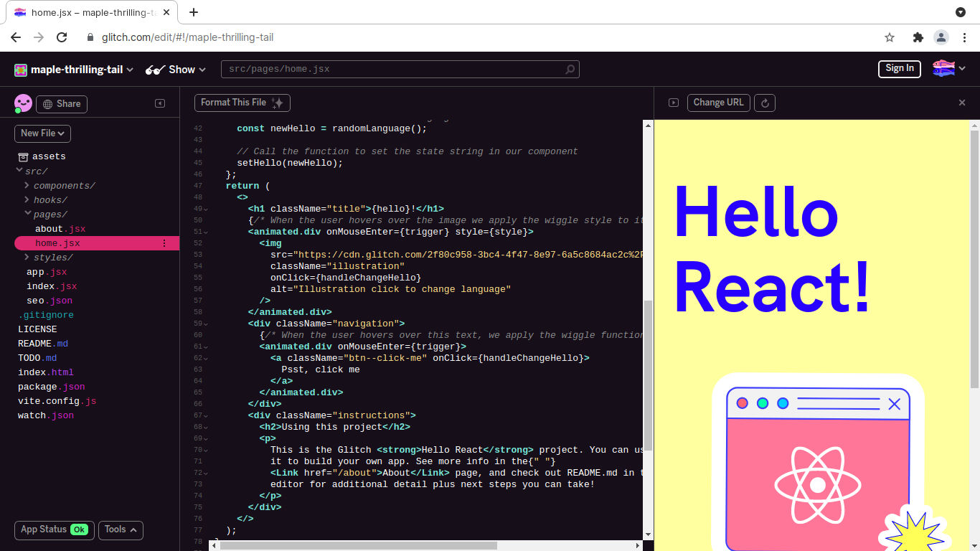Click the preview pane vertical scrollbar
Image resolution: width=980 pixels, height=551 pixels.
click(975, 259)
